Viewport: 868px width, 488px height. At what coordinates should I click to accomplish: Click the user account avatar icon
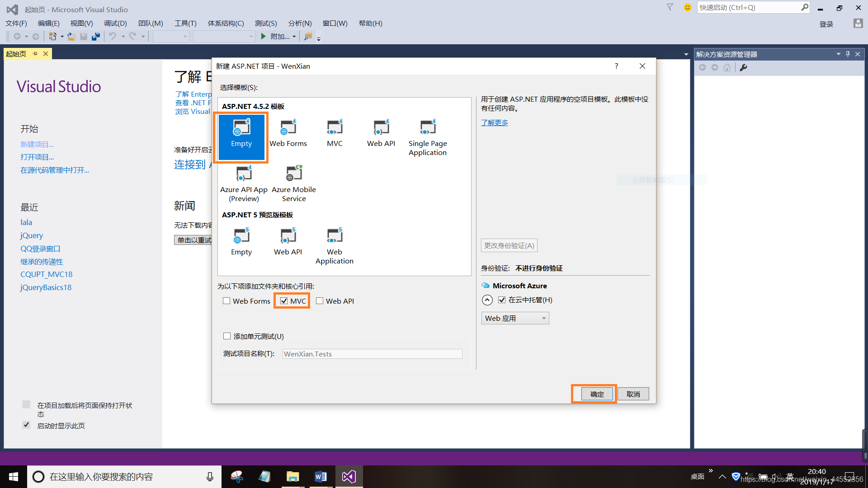click(858, 23)
